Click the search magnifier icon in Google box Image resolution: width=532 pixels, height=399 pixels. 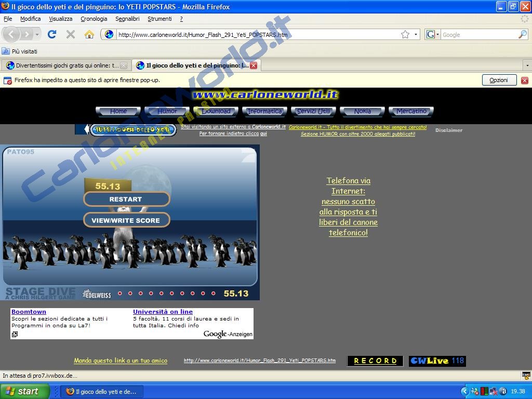click(x=523, y=34)
